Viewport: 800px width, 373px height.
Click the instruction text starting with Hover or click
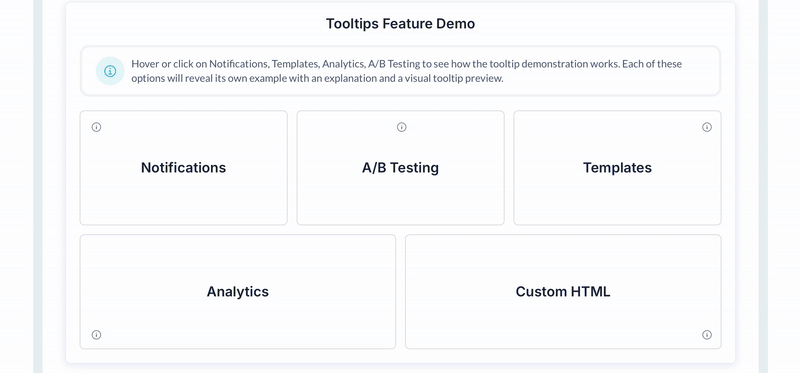point(407,71)
